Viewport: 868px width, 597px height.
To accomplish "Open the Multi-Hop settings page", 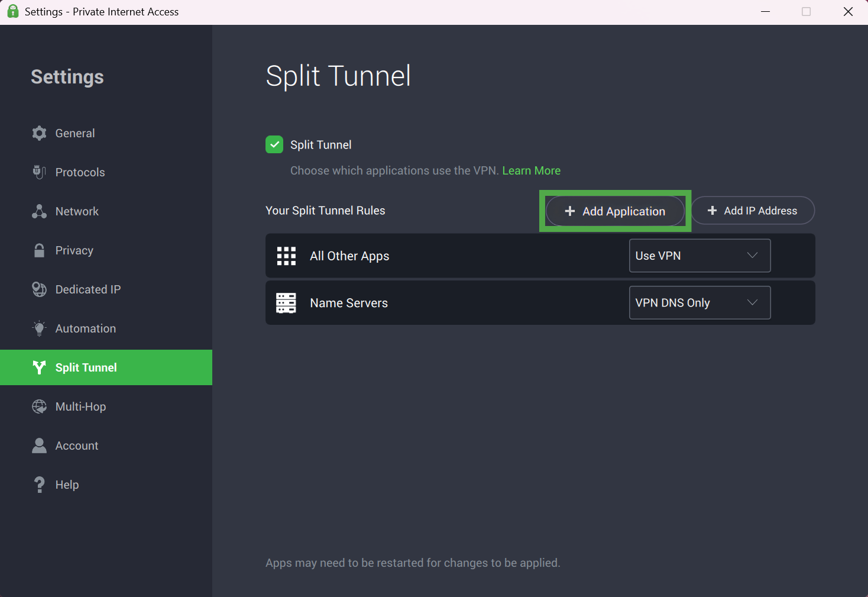I will coord(106,406).
